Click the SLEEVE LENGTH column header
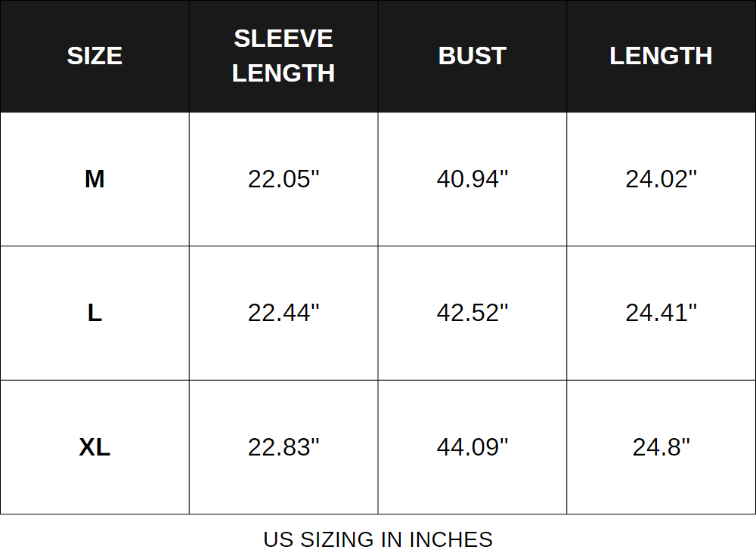The width and height of the screenshot is (756, 559). [x=283, y=56]
